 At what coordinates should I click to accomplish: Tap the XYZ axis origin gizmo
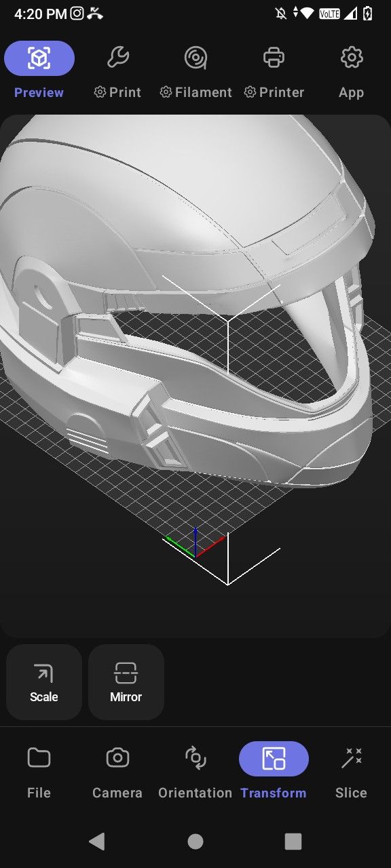point(195,543)
